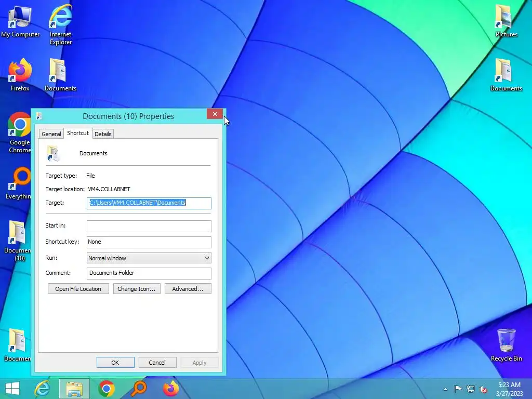
Task: Click the Documents shortcut icon in the dialog
Action: point(53,153)
